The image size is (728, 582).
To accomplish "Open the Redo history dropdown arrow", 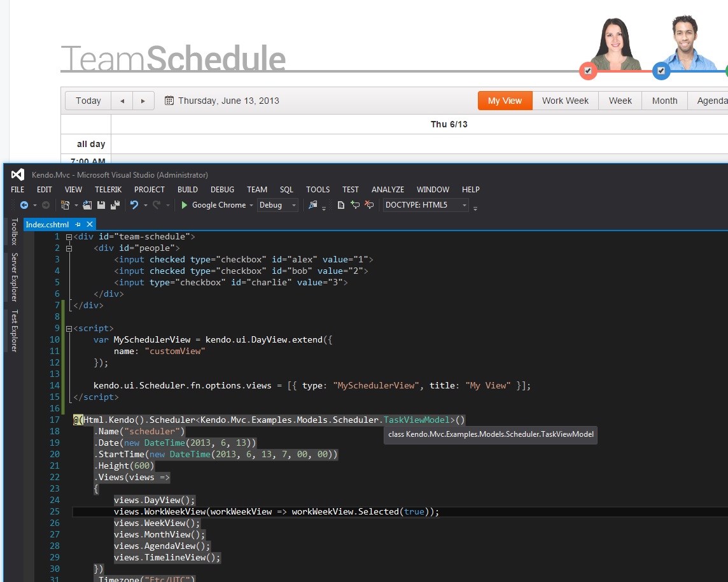I will [x=167, y=205].
